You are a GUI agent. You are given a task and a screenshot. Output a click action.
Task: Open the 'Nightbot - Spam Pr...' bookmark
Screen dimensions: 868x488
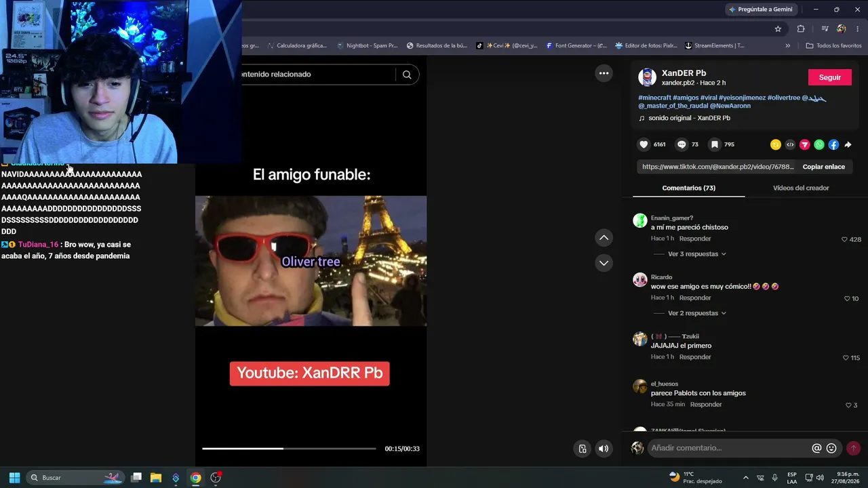pos(367,45)
